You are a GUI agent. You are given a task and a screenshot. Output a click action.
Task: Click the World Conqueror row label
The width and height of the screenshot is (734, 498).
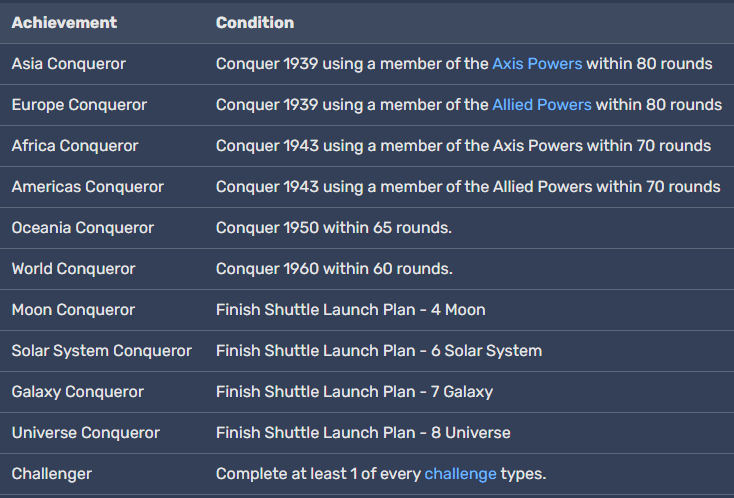click(x=73, y=269)
